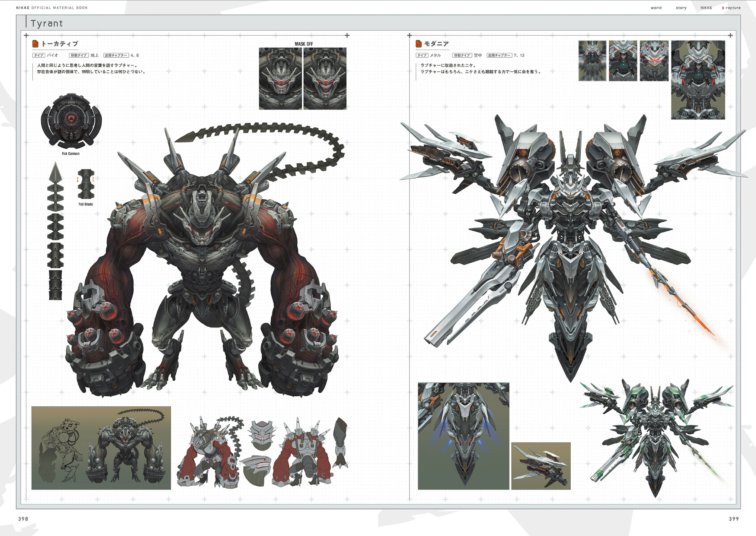
Task: Click the small Tail Blade segment image
Action: 86,184
